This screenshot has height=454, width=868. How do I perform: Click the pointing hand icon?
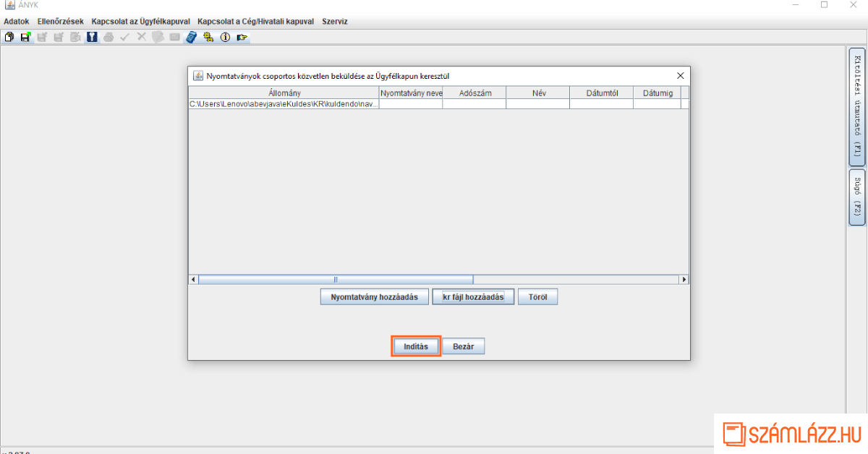[x=242, y=37]
